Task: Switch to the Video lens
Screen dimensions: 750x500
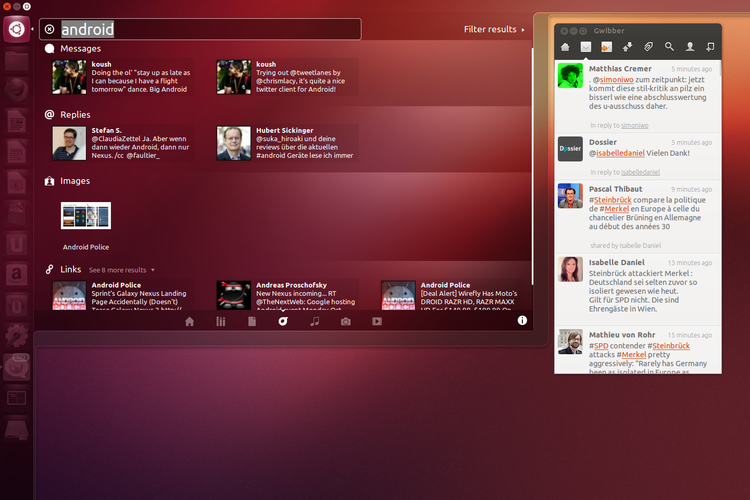Action: click(377, 322)
